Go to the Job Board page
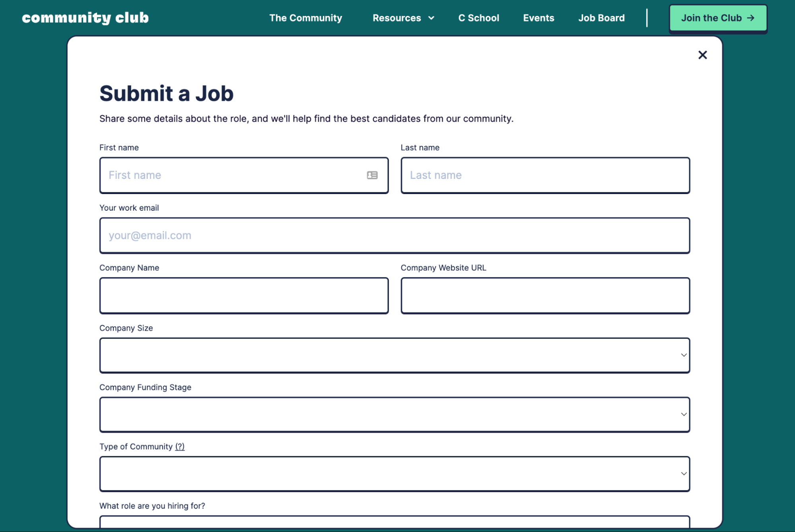Image resolution: width=795 pixels, height=532 pixels. pos(601,18)
